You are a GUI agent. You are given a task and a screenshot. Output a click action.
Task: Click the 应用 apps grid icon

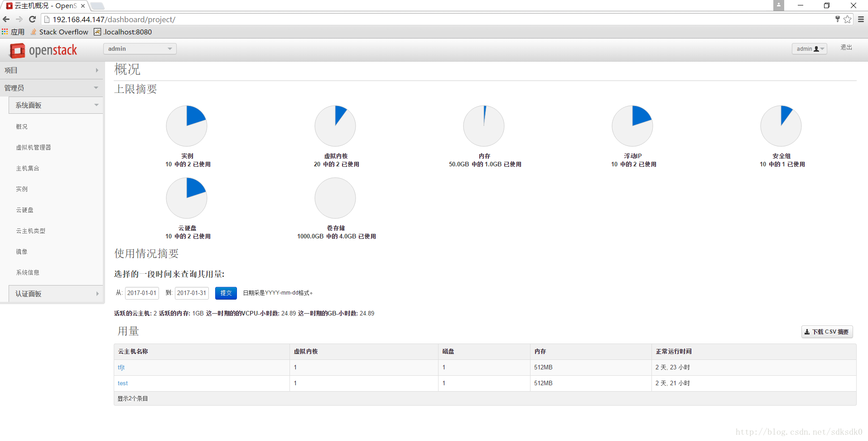tap(5, 31)
